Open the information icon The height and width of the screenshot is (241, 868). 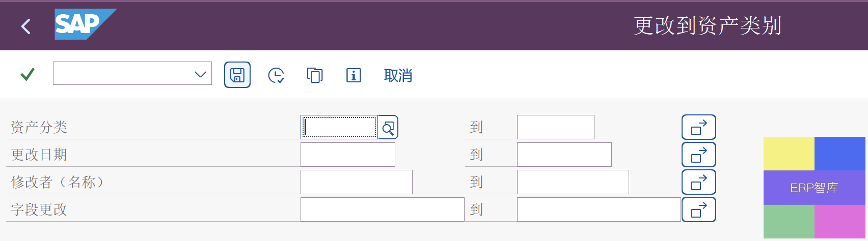click(354, 75)
